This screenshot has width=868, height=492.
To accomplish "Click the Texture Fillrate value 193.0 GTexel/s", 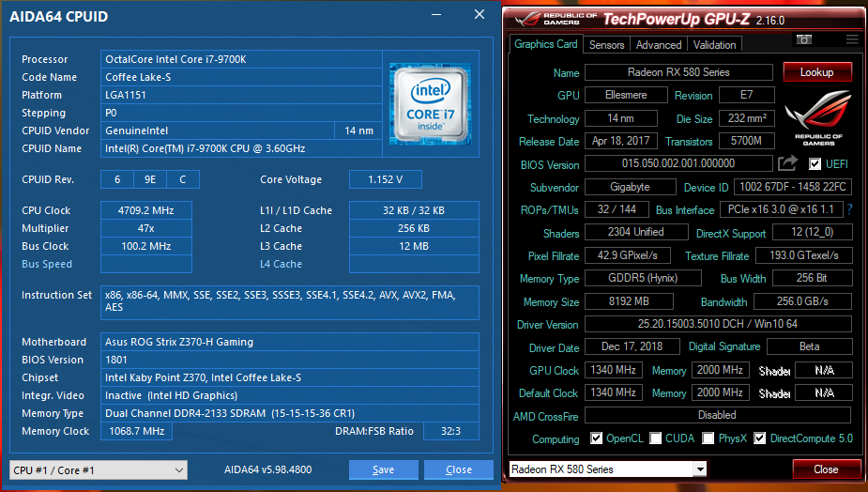I will [x=804, y=255].
